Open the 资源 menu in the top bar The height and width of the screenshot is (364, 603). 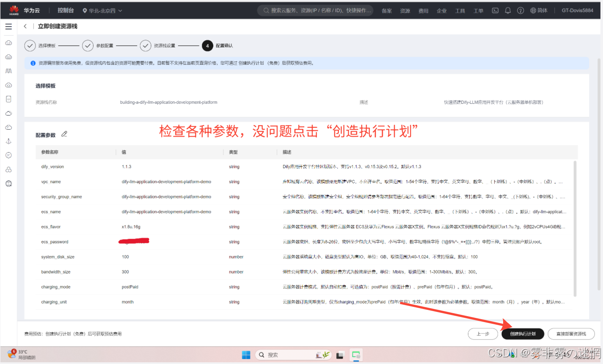[x=405, y=11]
